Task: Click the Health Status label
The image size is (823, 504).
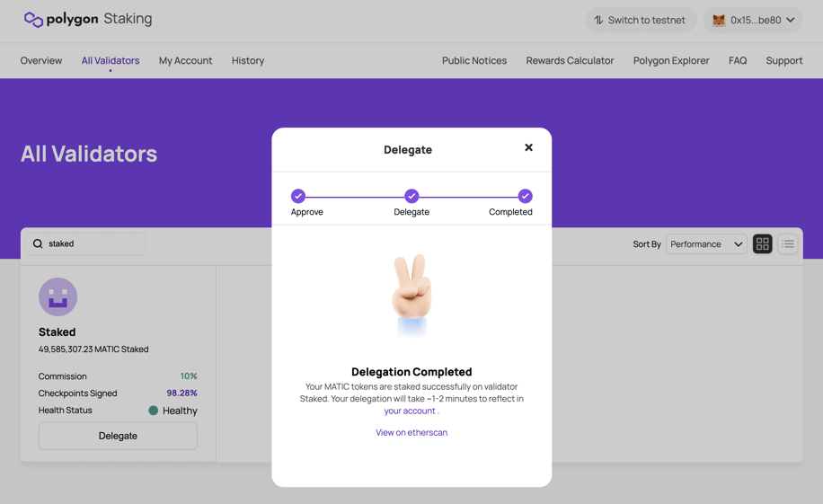Action: click(x=65, y=410)
